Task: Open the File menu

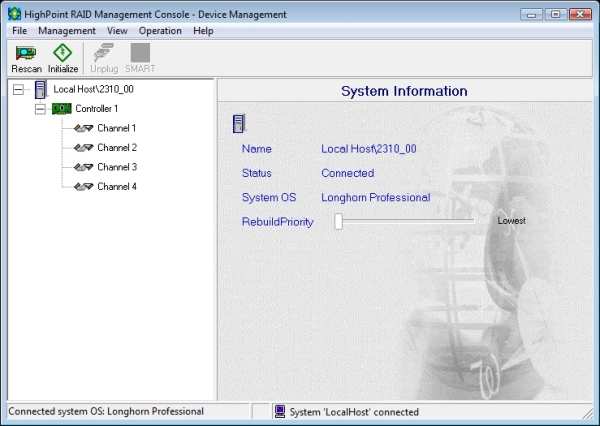Action: [20, 31]
